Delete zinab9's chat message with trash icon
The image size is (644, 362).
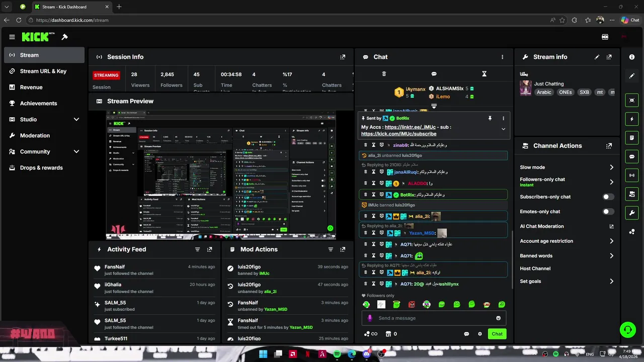tap(366, 145)
